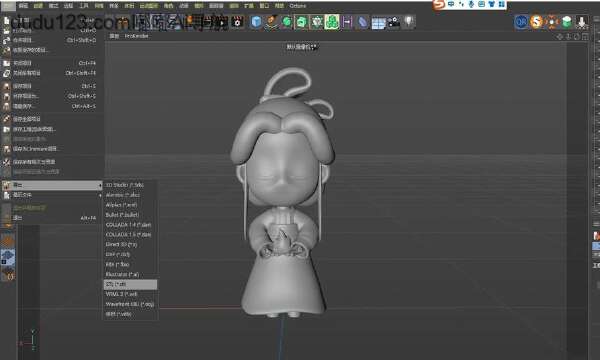Click the Floor scene object icon
600x360 pixels.
pos(378,23)
